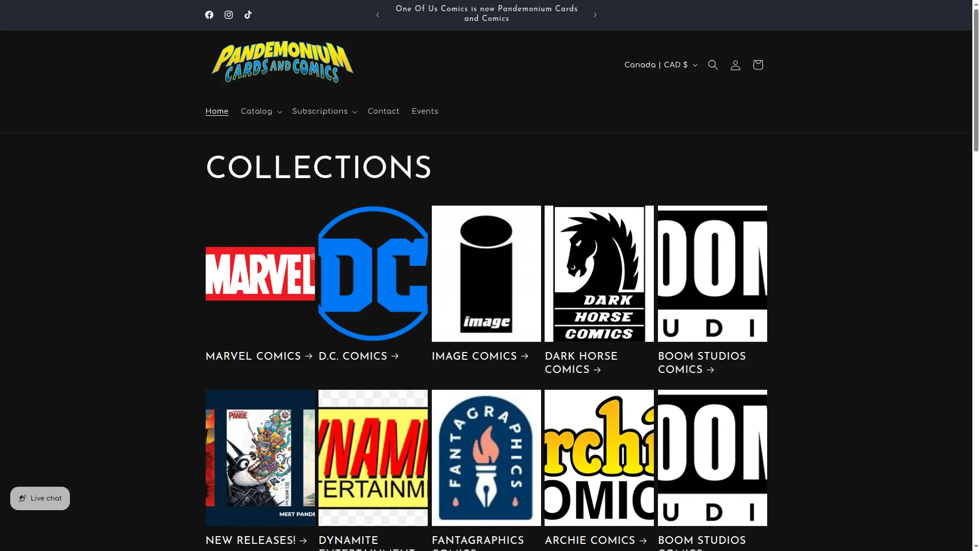Open the Dynamite Entertainment logo thumbnail
Image resolution: width=980 pixels, height=551 pixels.
373,458
